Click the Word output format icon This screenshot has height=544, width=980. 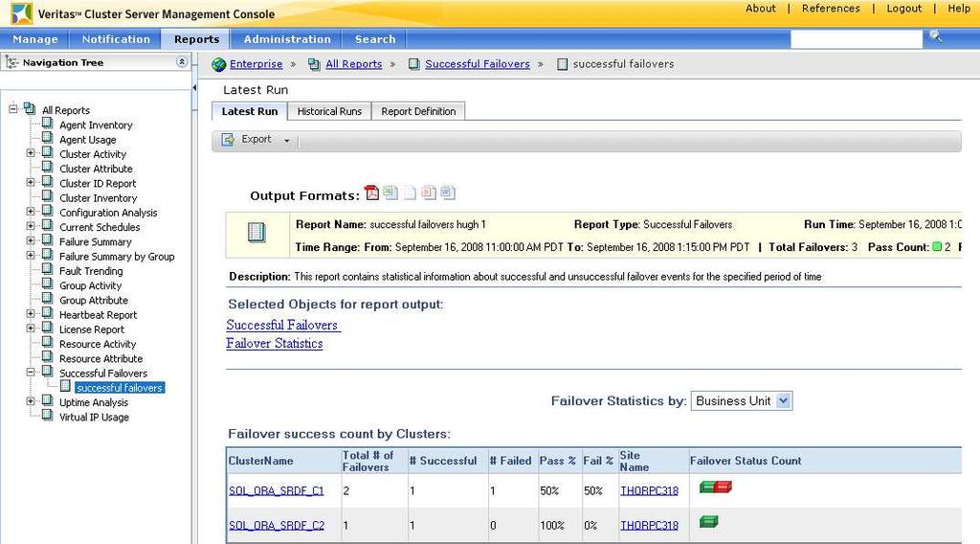pos(448,193)
